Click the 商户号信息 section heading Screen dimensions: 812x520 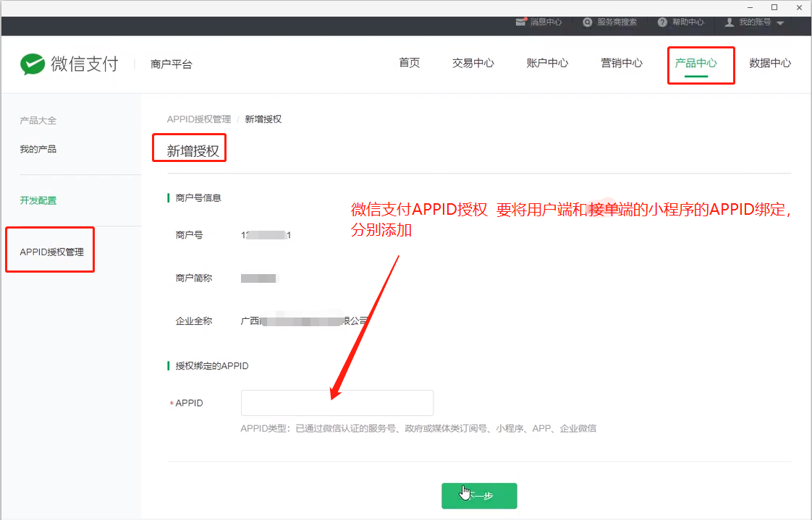[198, 197]
